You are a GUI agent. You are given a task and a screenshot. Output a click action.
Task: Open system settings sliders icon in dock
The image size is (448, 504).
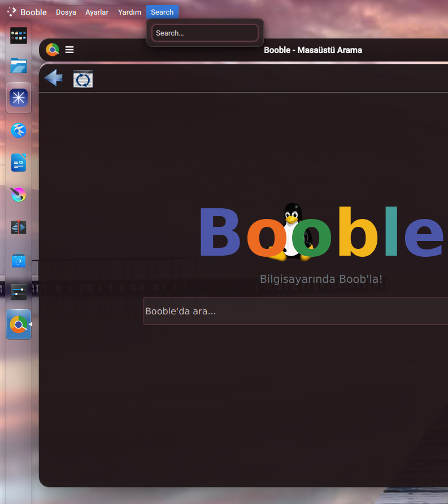(19, 292)
